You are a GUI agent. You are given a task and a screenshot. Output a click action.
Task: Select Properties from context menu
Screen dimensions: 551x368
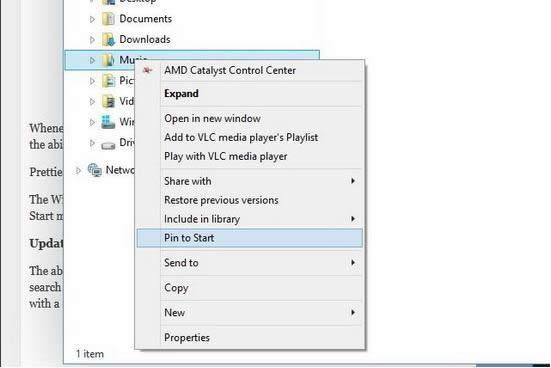click(x=249, y=337)
